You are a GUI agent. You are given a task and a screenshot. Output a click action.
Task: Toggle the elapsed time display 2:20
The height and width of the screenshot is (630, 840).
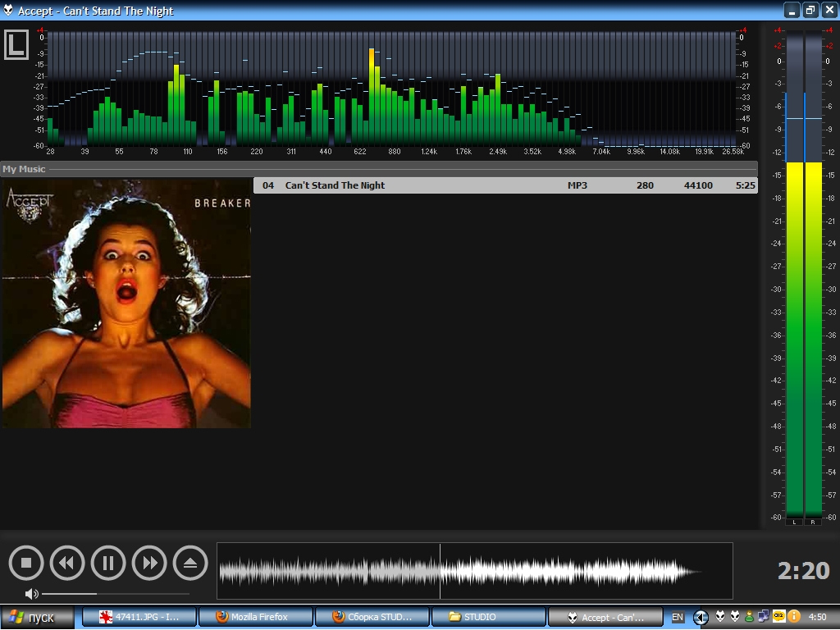(803, 571)
